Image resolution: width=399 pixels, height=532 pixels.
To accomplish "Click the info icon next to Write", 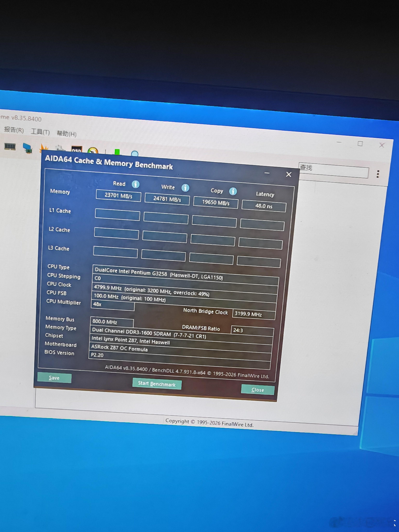I will [x=185, y=188].
